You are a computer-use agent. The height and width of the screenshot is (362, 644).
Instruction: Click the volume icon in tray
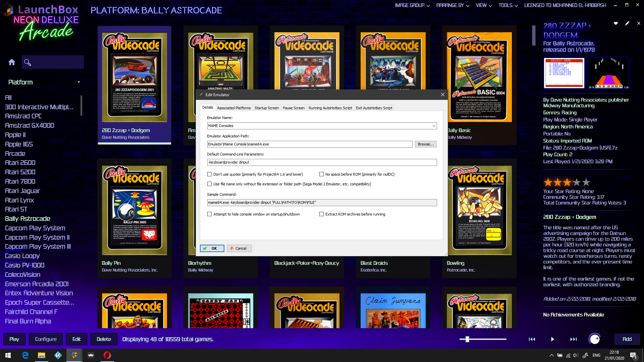pyautogui.click(x=576, y=355)
